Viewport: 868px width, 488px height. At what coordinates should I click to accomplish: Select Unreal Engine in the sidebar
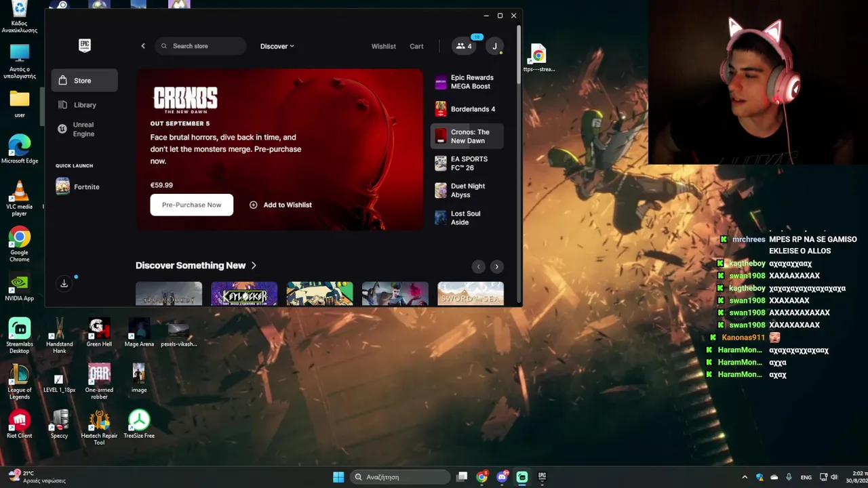coord(85,129)
